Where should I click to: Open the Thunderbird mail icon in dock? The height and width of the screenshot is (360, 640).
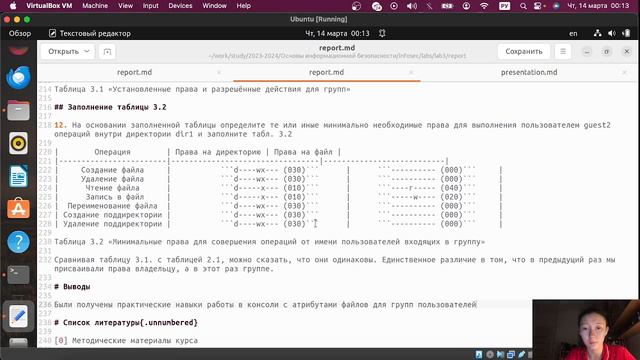(x=18, y=78)
